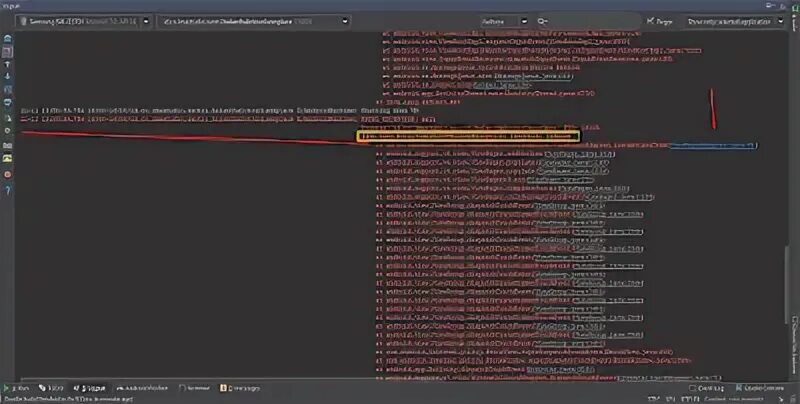Image resolution: width=800 pixels, height=404 pixels.
Task: Open the Android Profiler tab
Action: pos(142,388)
